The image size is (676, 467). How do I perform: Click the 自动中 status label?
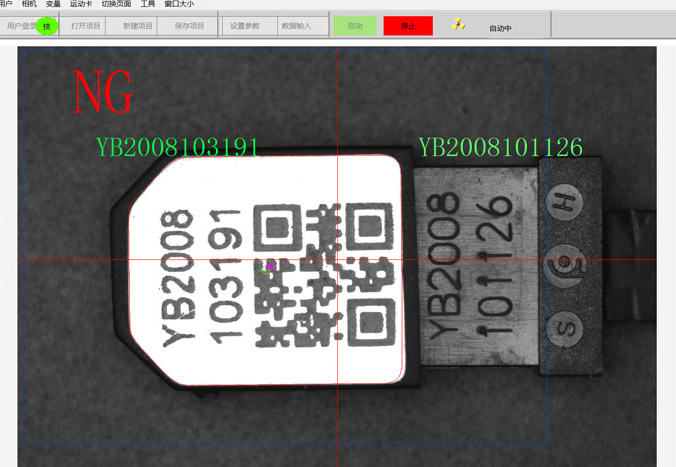pos(500,28)
